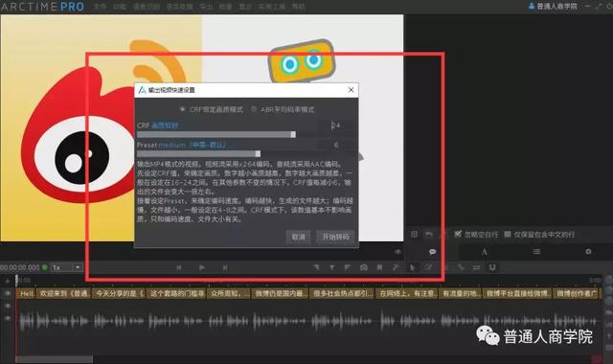The height and width of the screenshot is (364, 613).
Task: Click the play button in transport bar
Action: coord(202,268)
